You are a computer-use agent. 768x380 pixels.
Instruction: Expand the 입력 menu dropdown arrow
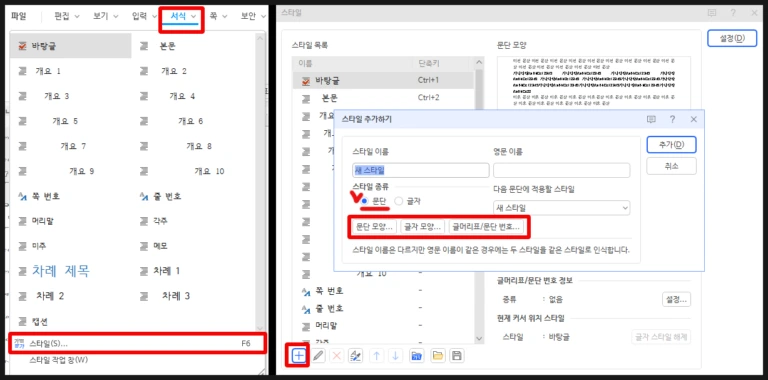(x=155, y=17)
